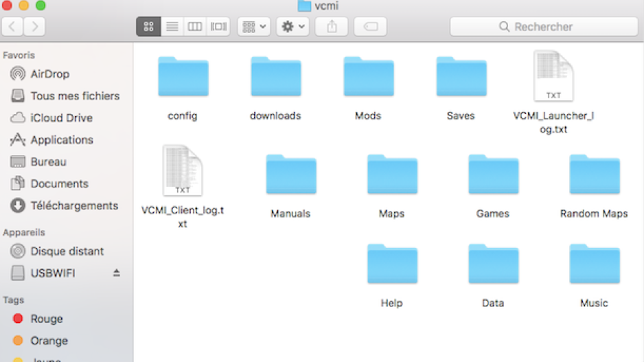644x362 pixels.
Task: Click the edit tags toolbar button
Action: (370, 27)
